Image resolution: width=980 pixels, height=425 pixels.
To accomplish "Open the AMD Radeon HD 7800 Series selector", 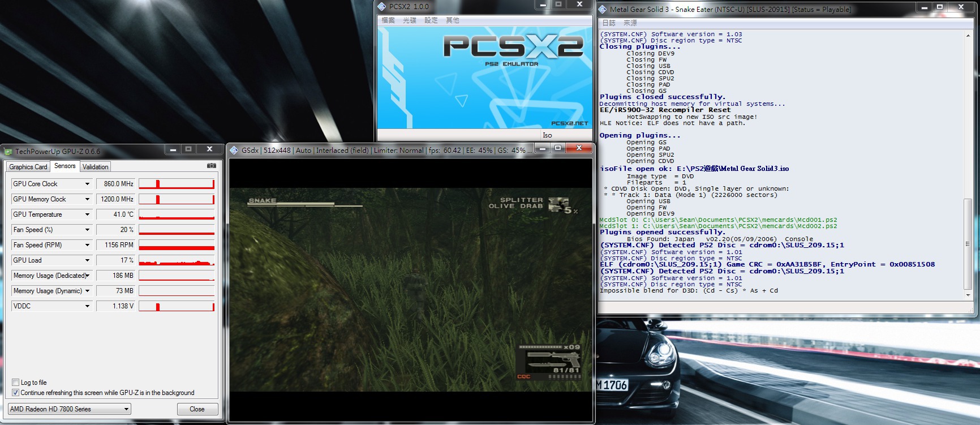I will tap(69, 409).
